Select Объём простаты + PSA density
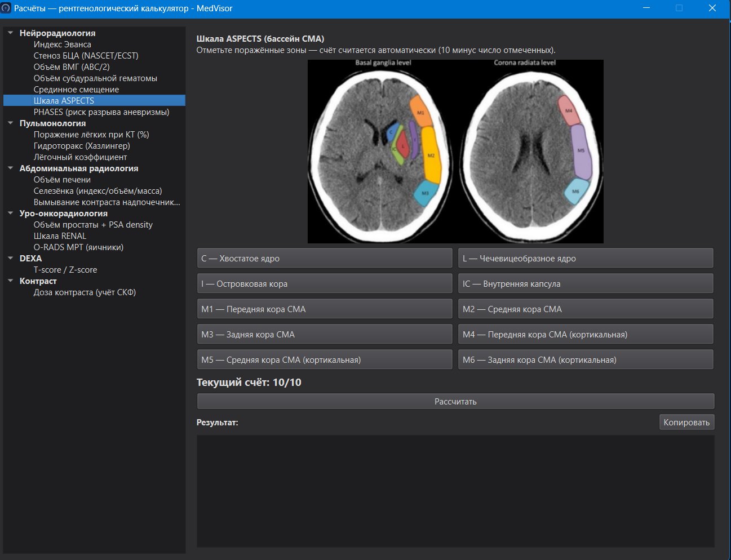 click(93, 225)
